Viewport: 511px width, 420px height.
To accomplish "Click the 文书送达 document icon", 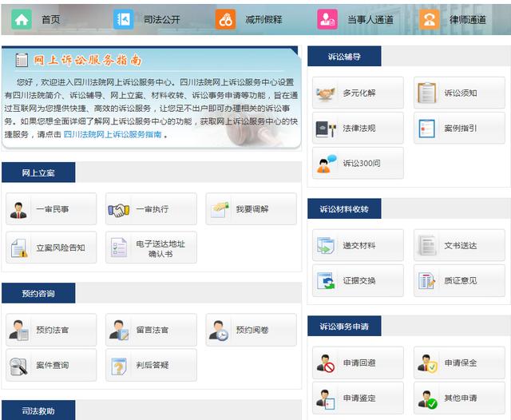I will coord(426,245).
